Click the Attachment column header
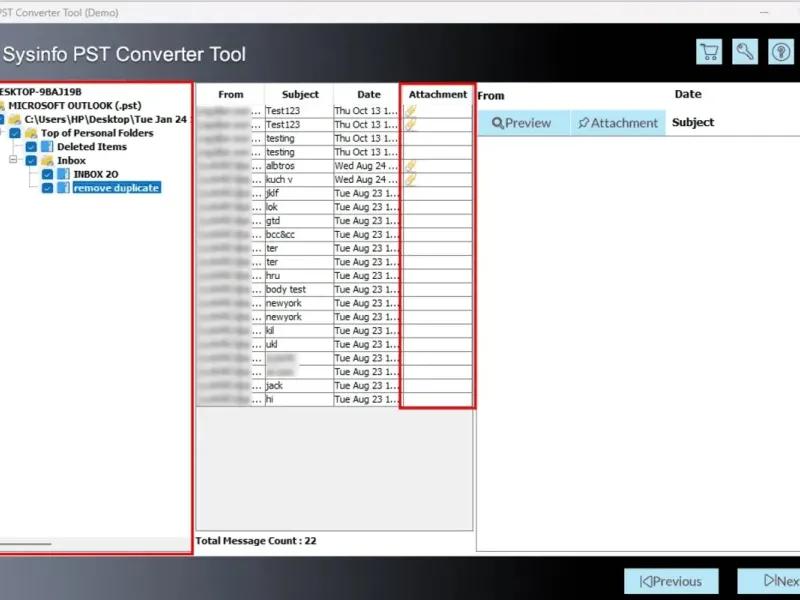The image size is (800, 600). coord(438,94)
